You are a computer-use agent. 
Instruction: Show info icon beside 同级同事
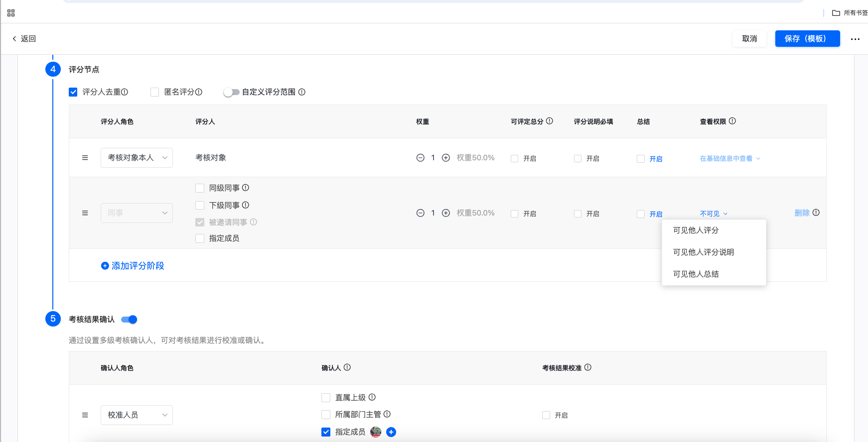[x=246, y=188]
